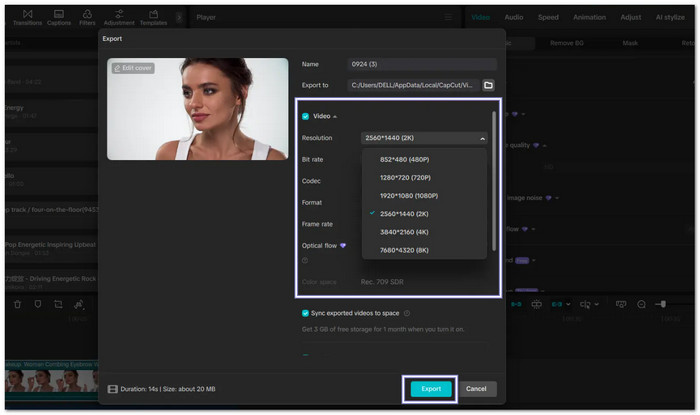The width and height of the screenshot is (700, 415).
Task: Open the Resolution dropdown showing 2560*1440 (2K)
Action: (x=424, y=138)
